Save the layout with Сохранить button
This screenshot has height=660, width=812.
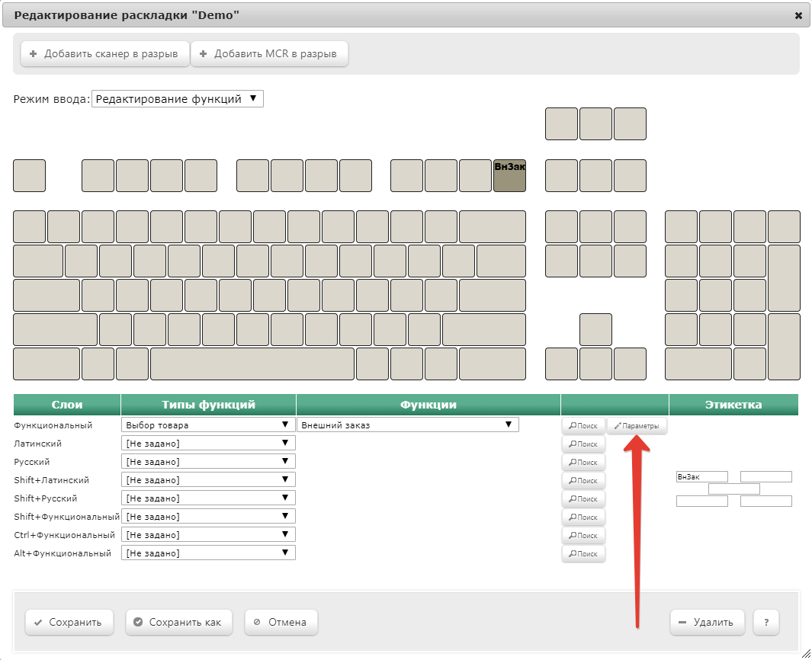(69, 622)
